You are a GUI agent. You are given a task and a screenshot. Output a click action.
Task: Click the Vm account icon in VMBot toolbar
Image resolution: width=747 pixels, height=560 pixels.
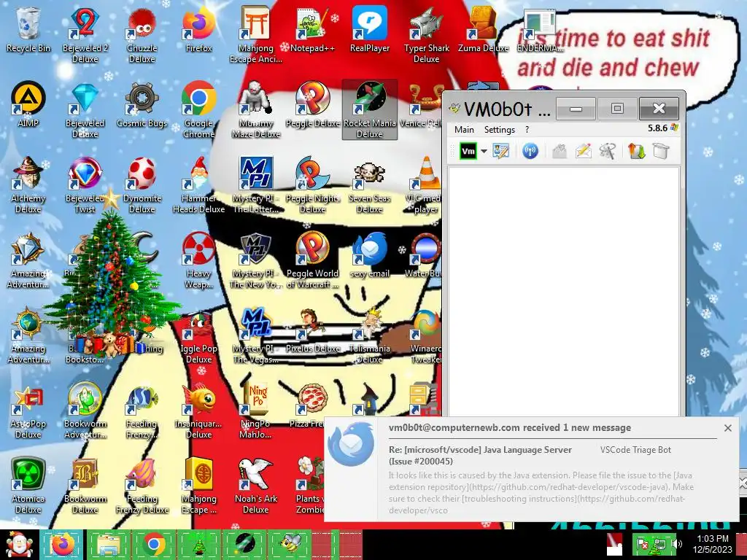click(x=468, y=152)
